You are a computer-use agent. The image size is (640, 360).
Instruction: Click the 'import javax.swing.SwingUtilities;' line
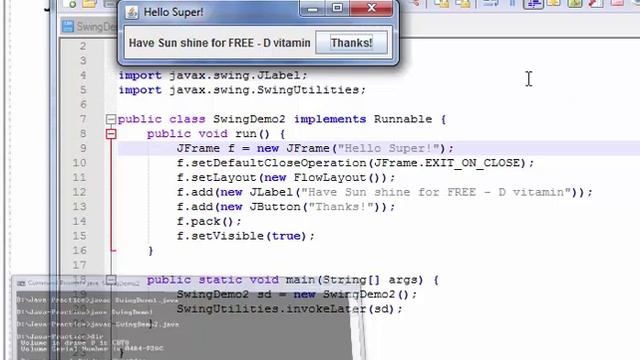(242, 90)
